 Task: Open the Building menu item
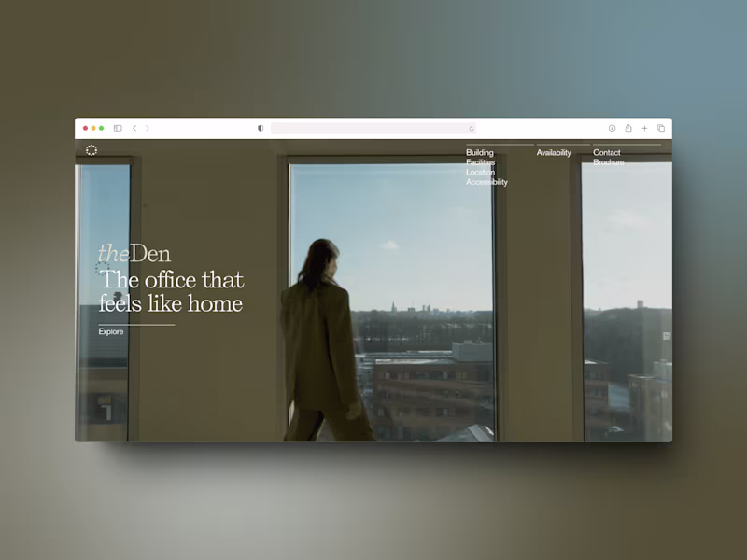pos(480,152)
